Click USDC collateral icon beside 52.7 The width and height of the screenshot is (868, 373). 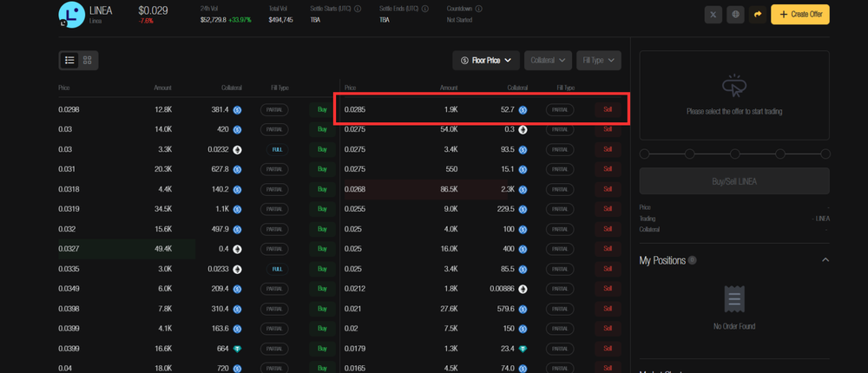523,109
